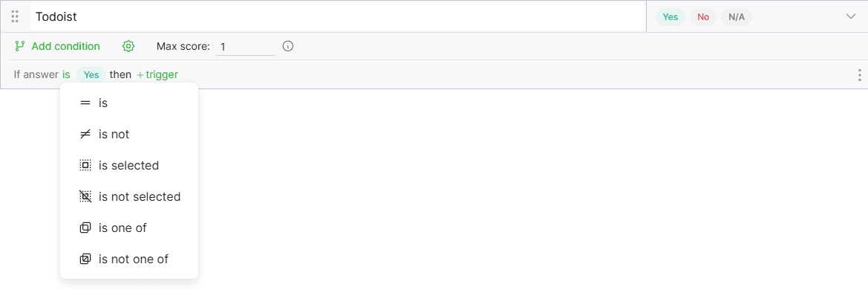
Task: Click the red No response chip
Action: coord(703,17)
